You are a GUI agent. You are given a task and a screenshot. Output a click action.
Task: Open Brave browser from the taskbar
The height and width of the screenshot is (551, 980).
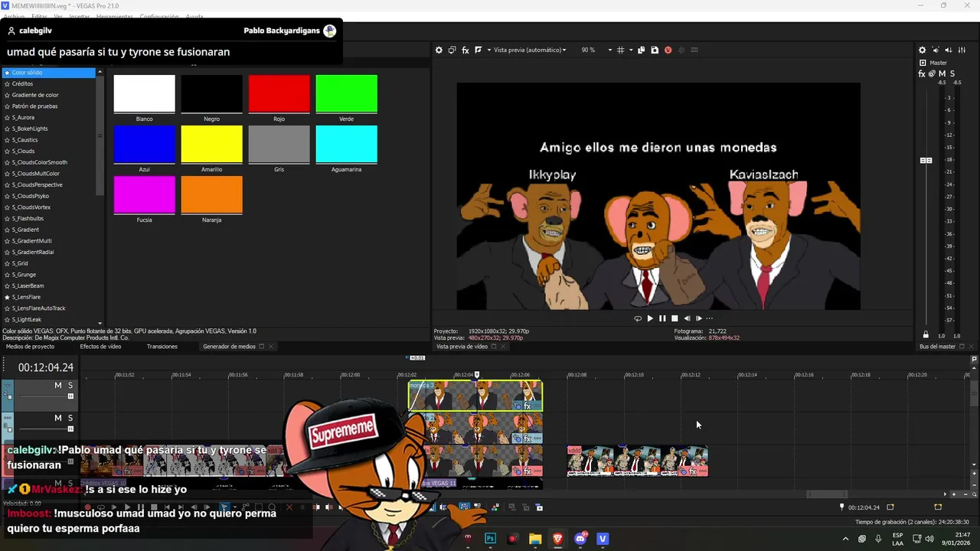[557, 539]
